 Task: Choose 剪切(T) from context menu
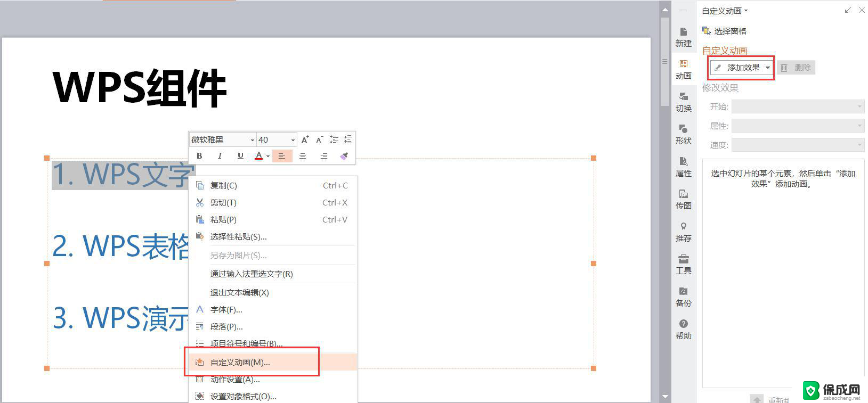(x=273, y=202)
